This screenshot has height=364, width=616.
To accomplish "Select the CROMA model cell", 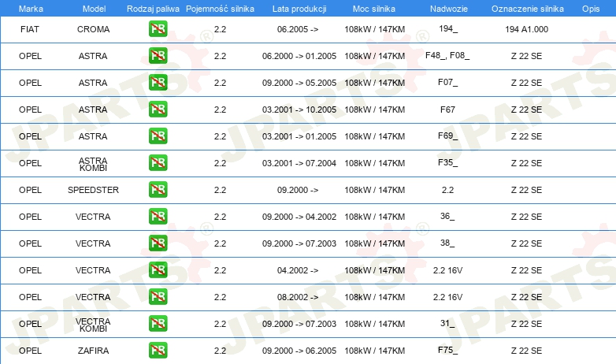I will pyautogui.click(x=93, y=29).
